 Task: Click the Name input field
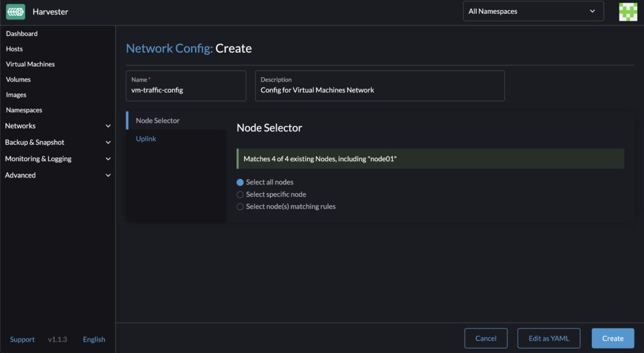coord(186,90)
